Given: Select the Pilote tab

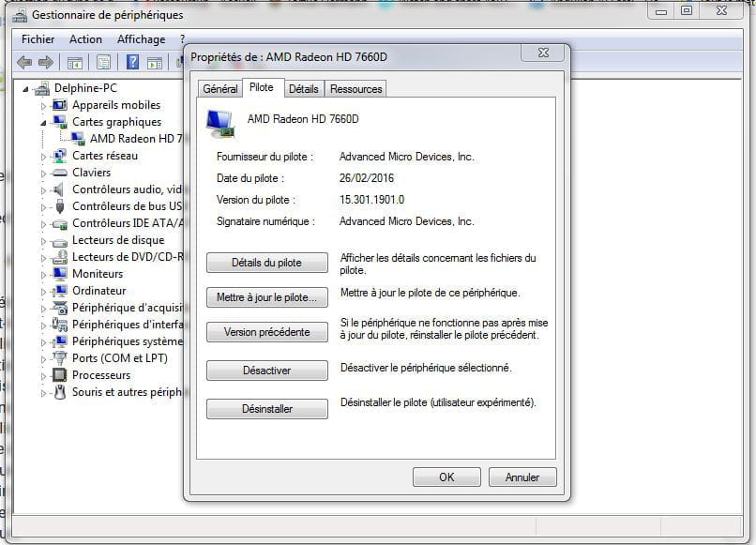Looking at the screenshot, I should coord(262,87).
